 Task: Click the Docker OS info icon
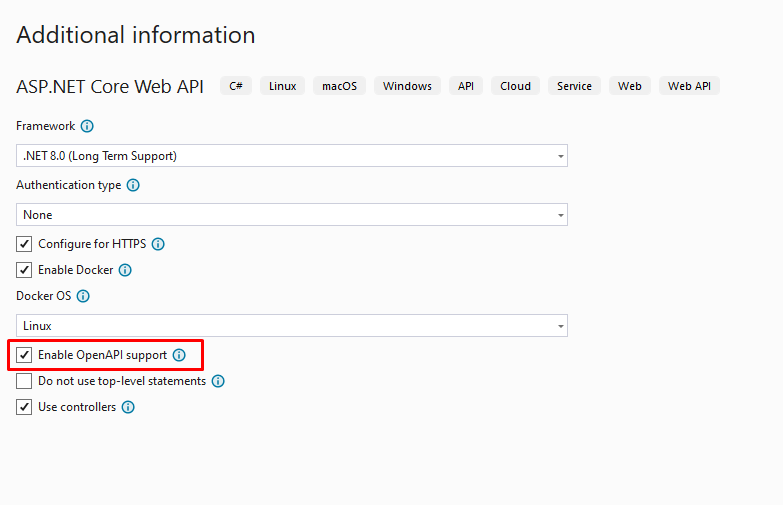(x=83, y=296)
